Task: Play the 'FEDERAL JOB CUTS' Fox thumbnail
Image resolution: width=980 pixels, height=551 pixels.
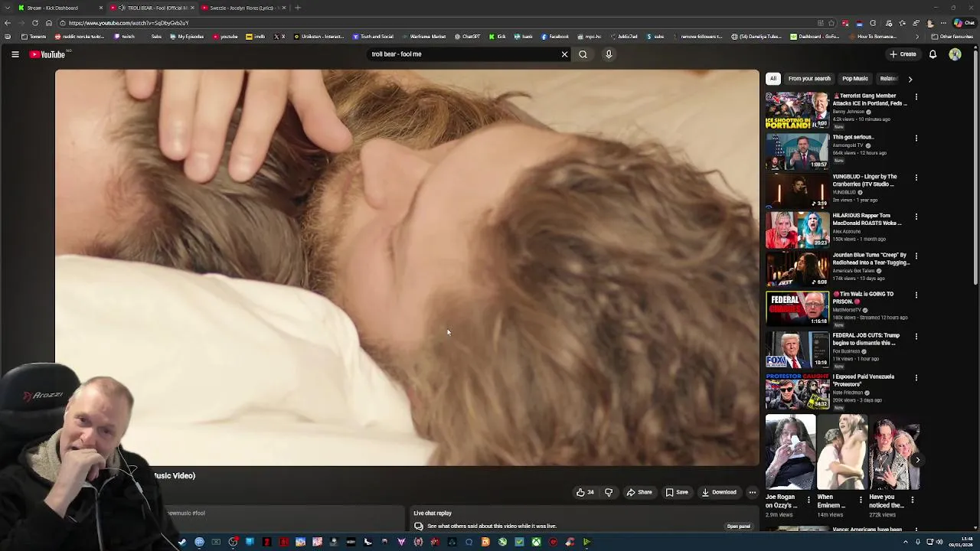Action: tap(797, 349)
